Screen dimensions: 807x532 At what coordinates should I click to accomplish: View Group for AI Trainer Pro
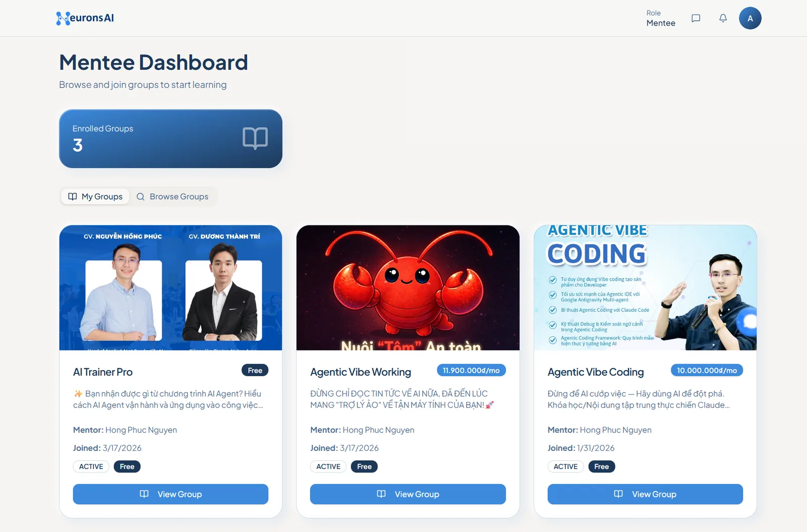pos(170,494)
